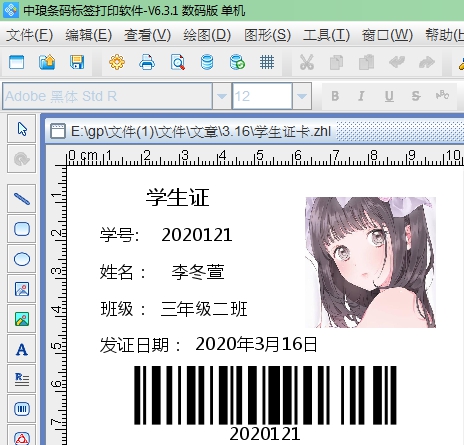Open document settings gear icon

[x=117, y=62]
